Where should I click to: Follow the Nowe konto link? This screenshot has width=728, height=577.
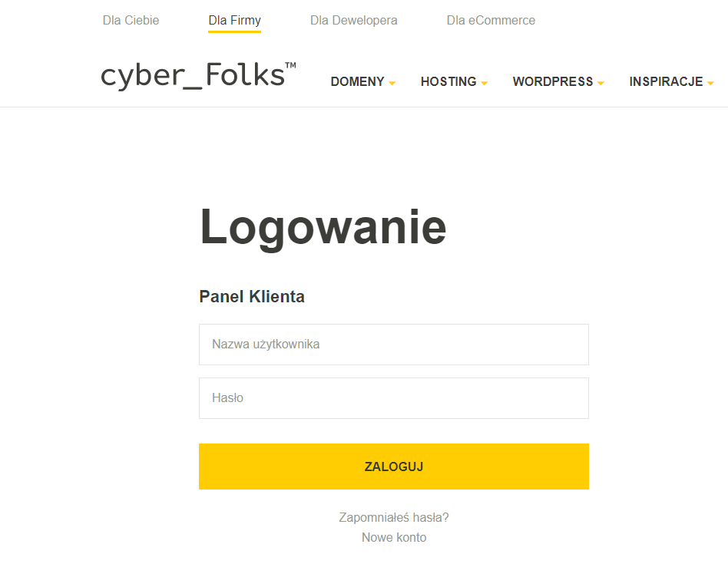(x=394, y=538)
